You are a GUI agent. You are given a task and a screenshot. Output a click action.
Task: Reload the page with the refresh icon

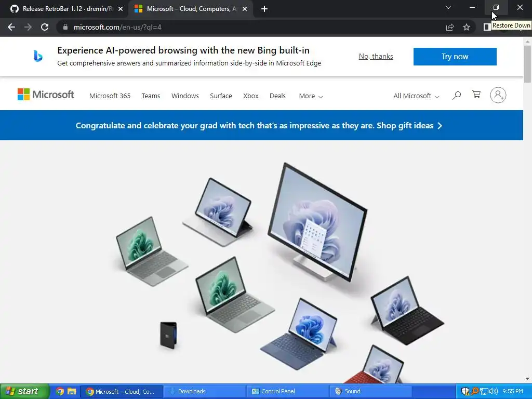pyautogui.click(x=45, y=27)
